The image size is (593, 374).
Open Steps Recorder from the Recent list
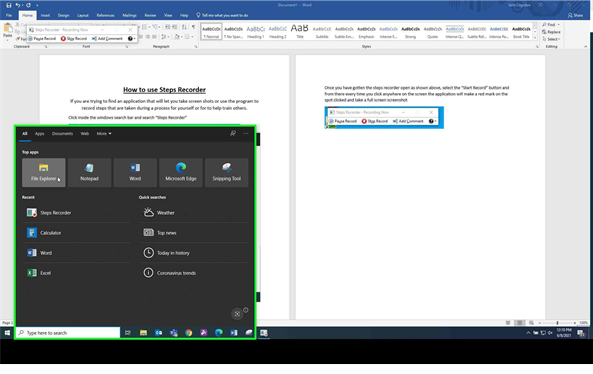point(77,213)
